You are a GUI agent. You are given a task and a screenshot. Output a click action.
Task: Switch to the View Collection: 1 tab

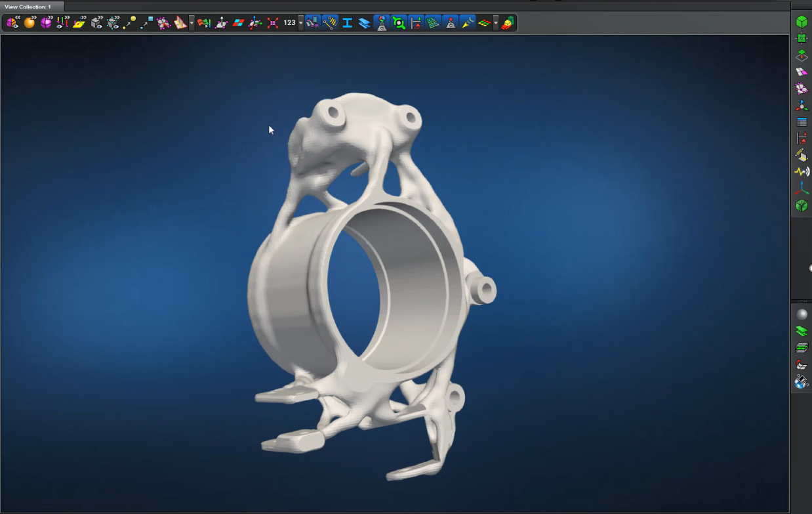coord(30,5)
